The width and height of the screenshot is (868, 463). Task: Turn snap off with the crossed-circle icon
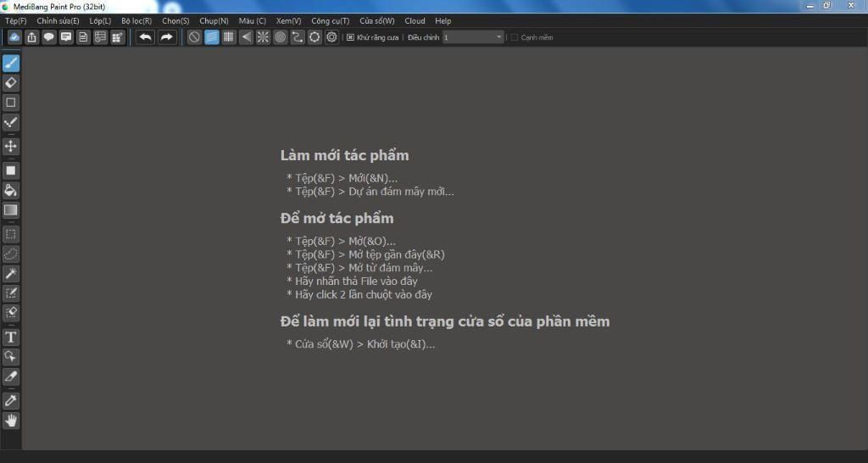pos(194,37)
